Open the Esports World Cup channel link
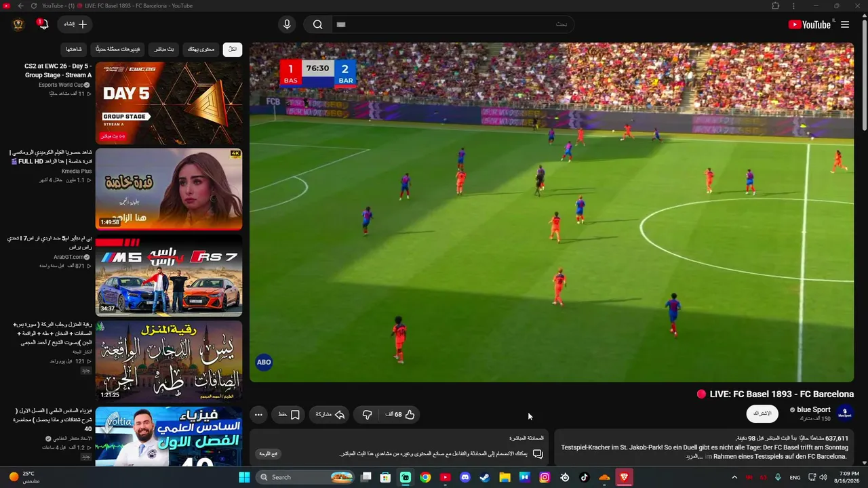The width and height of the screenshot is (868, 488). [61, 85]
